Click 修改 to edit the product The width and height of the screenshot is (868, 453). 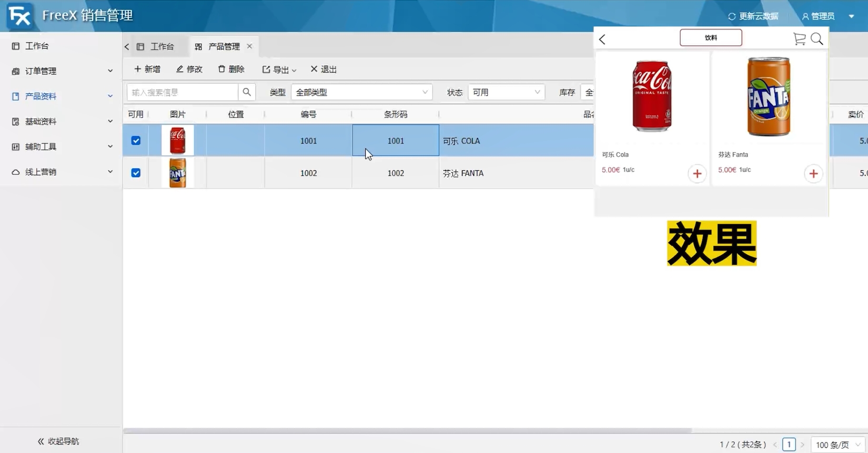[x=189, y=69]
